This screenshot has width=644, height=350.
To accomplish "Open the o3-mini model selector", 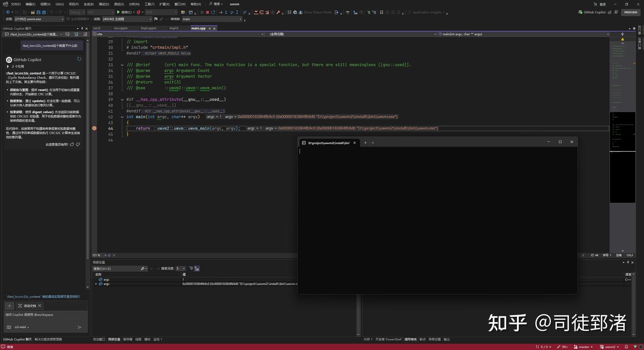I will coord(21,327).
